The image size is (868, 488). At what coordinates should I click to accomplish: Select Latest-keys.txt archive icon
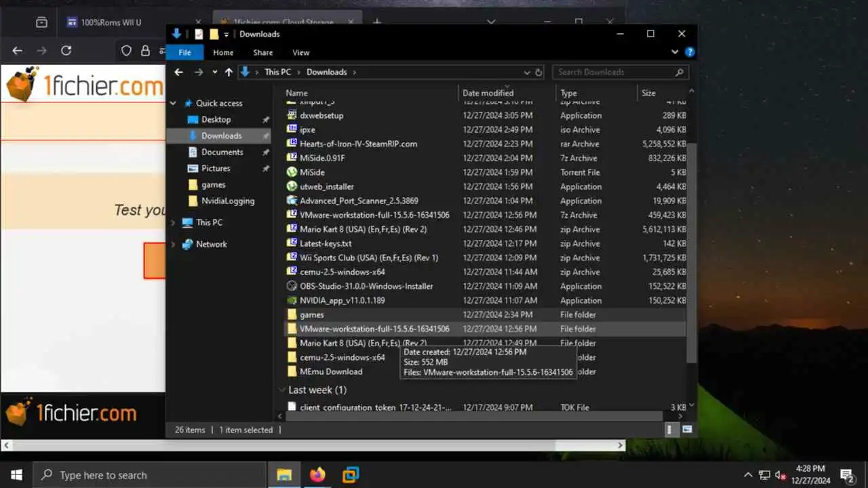292,243
